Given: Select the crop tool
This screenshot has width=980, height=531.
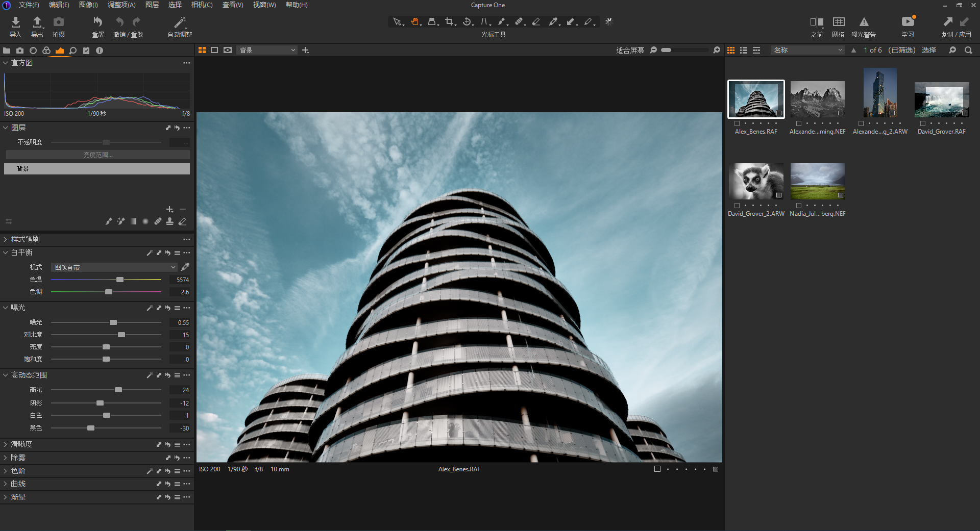Looking at the screenshot, I should tap(450, 22).
